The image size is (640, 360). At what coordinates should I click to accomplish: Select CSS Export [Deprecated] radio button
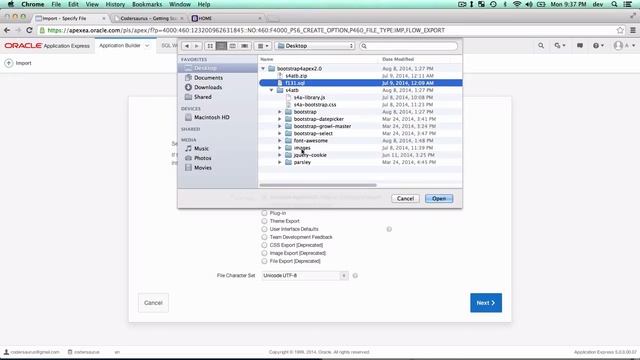pos(264,245)
